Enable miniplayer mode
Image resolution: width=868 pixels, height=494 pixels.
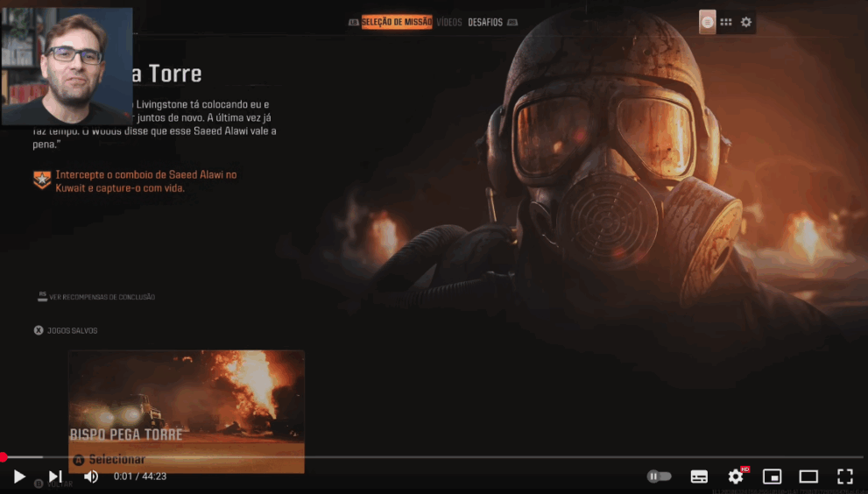773,476
